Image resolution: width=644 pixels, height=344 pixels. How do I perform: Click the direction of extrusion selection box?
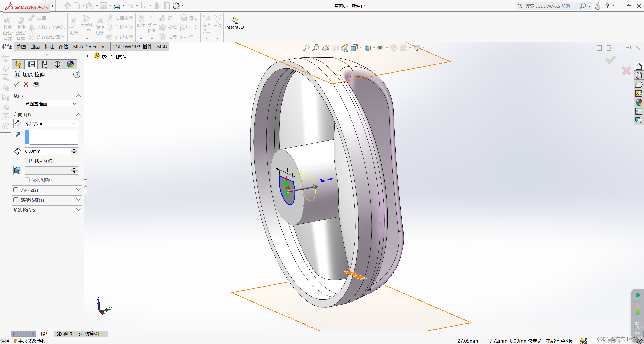point(51,137)
